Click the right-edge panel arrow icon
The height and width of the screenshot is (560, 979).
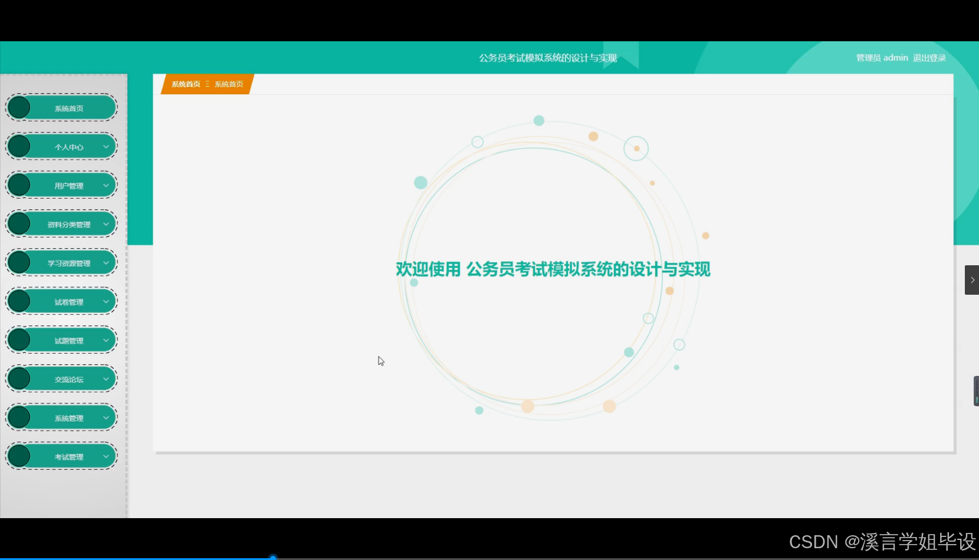pos(972,280)
